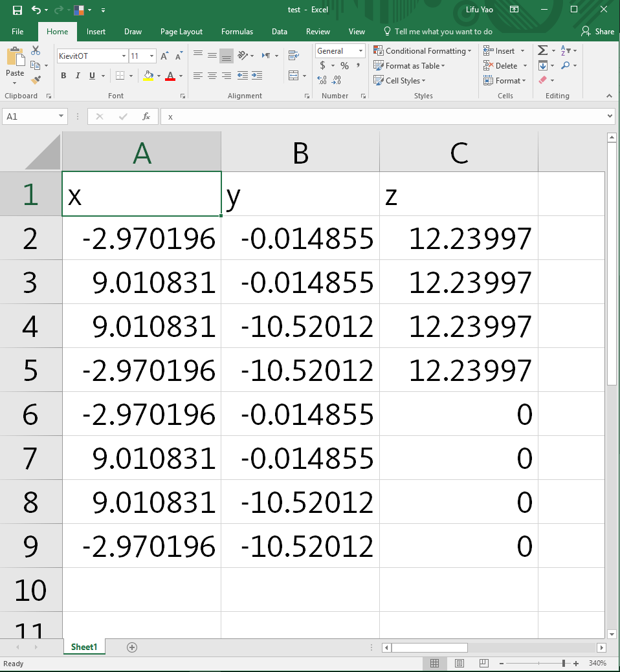The image size is (620, 672).
Task: Toggle Top Align in Alignment group
Action: pyautogui.click(x=197, y=54)
